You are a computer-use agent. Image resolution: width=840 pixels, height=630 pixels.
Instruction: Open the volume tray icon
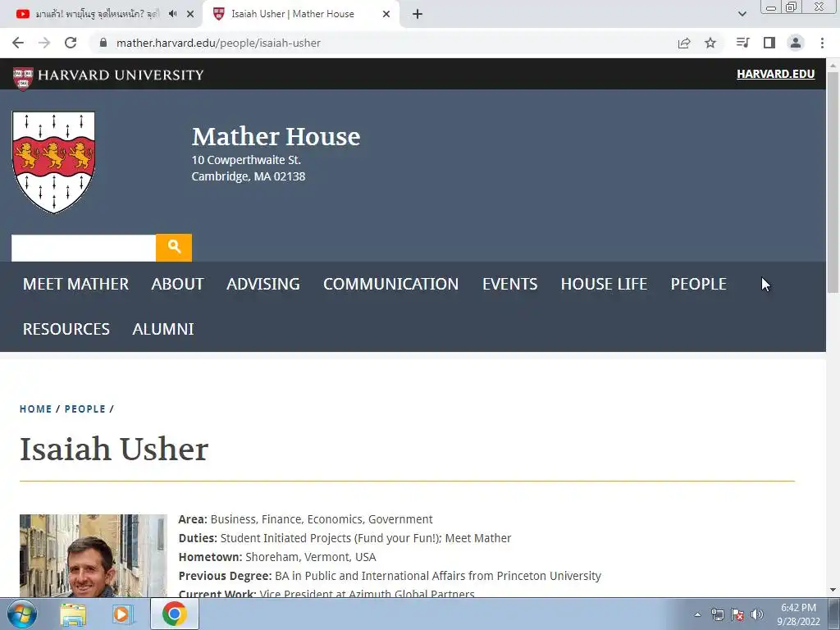tap(757, 615)
